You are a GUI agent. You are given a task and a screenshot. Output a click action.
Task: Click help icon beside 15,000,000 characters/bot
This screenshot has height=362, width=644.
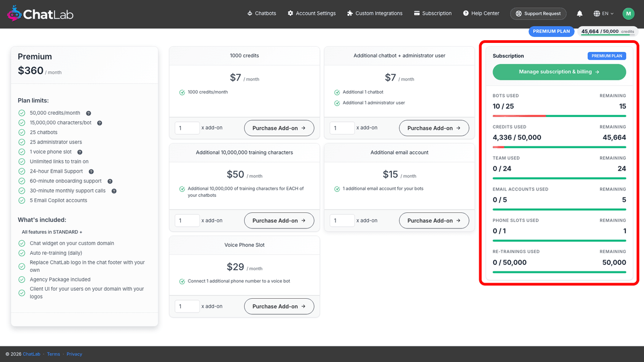(x=99, y=123)
